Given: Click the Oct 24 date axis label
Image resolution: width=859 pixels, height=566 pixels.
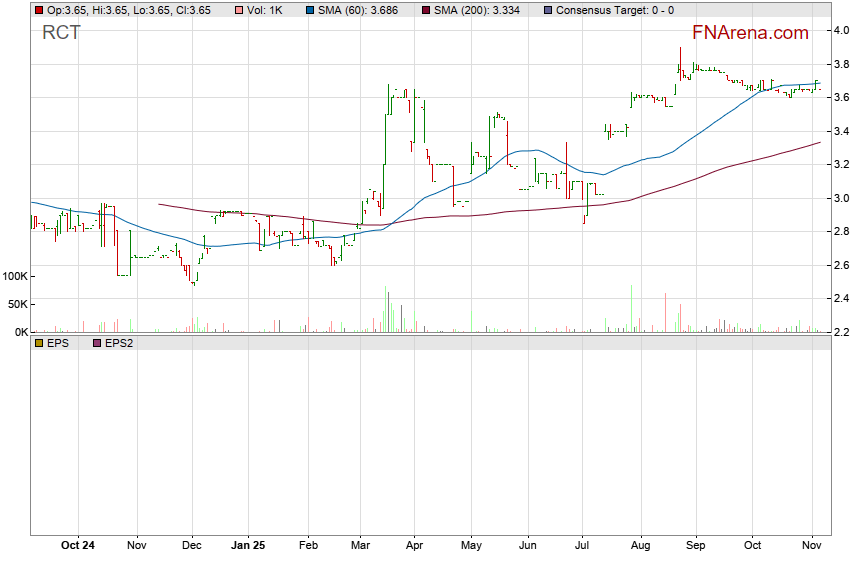Looking at the screenshot, I should pyautogui.click(x=78, y=545).
